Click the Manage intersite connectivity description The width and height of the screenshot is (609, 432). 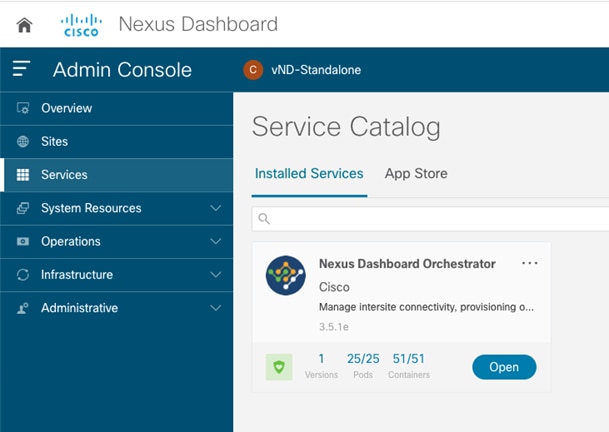[426, 307]
